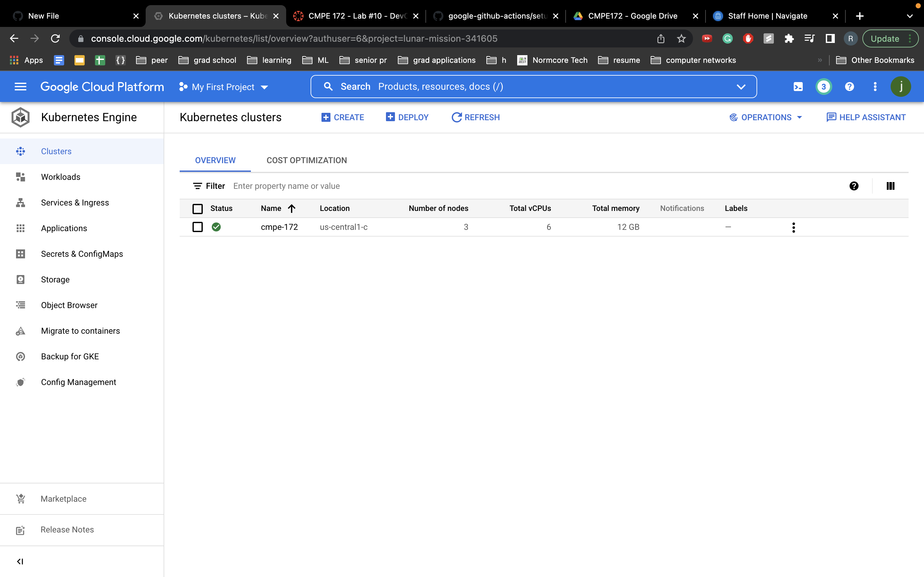Open the Operations dropdown
Viewport: 924px width, 577px height.
coord(766,117)
